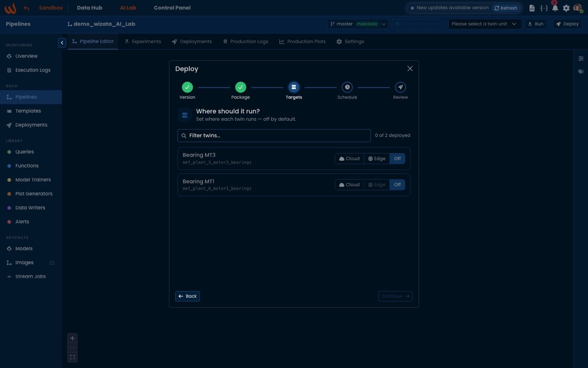Open Data Hub in top navigation

[x=89, y=8]
